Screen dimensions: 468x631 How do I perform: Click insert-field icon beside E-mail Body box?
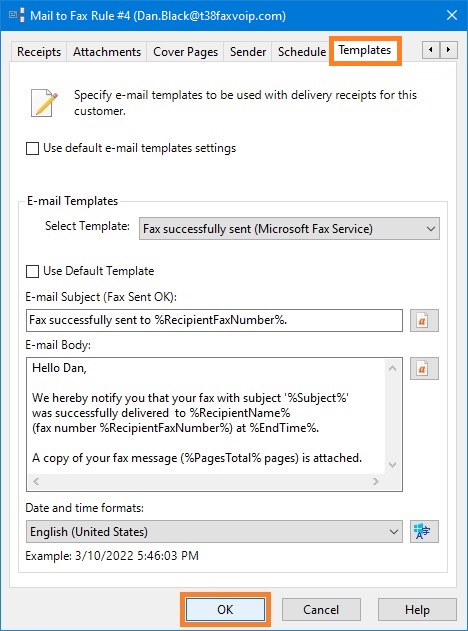[x=424, y=368]
